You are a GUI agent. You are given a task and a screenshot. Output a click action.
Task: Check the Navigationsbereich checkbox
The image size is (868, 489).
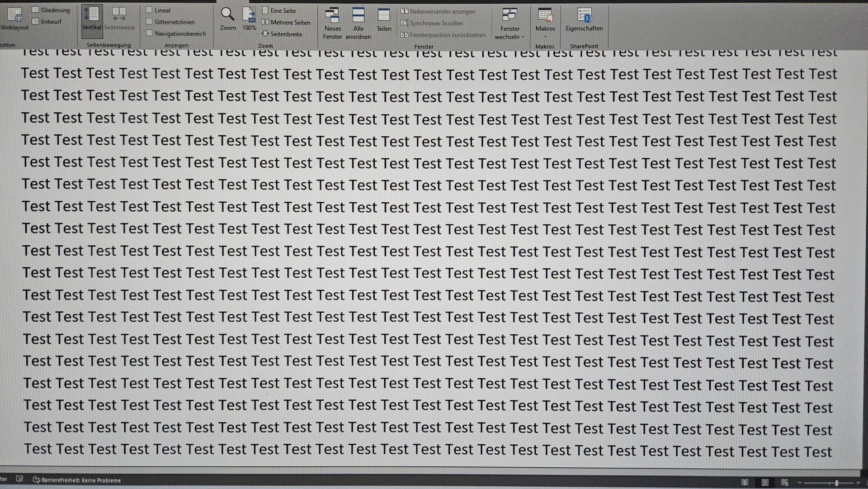150,33
